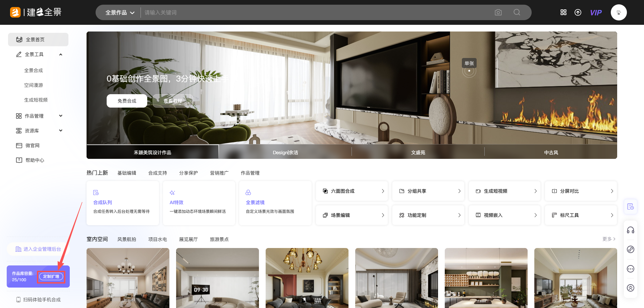This screenshot has height=308, width=644.
Task: Switch to the 基础编辑 tab
Action: [127, 173]
